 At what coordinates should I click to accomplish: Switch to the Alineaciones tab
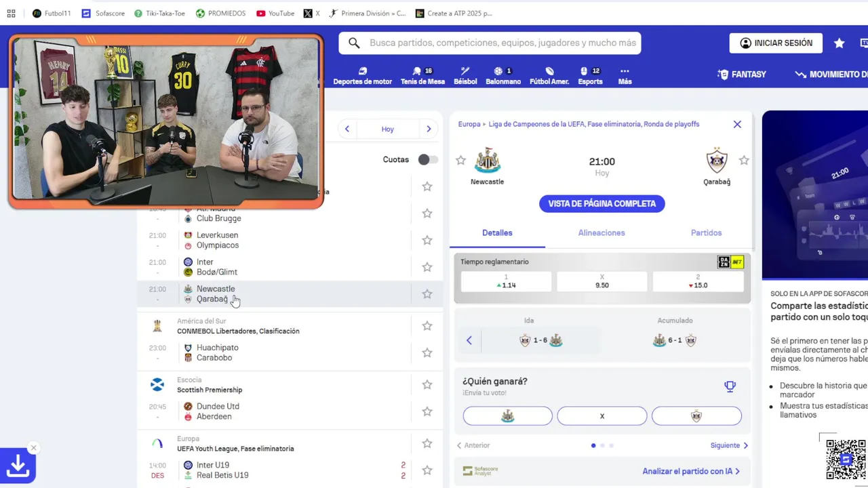tap(601, 232)
